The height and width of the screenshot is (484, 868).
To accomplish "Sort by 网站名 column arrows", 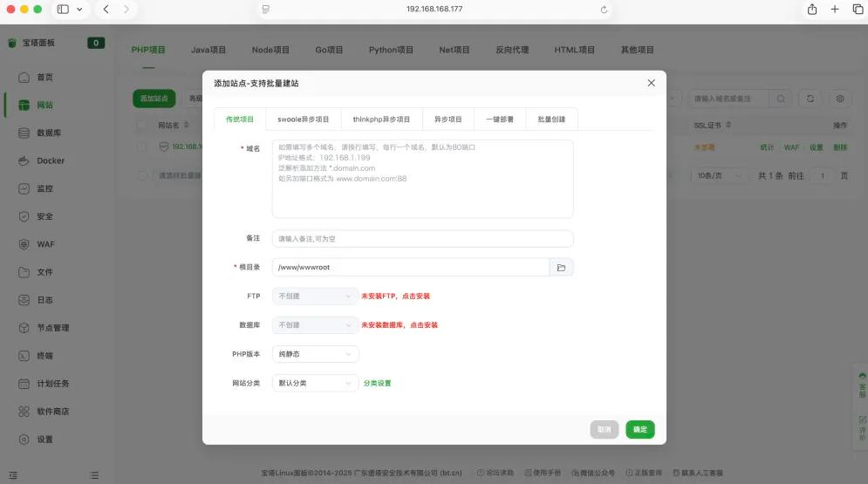I will (x=187, y=125).
